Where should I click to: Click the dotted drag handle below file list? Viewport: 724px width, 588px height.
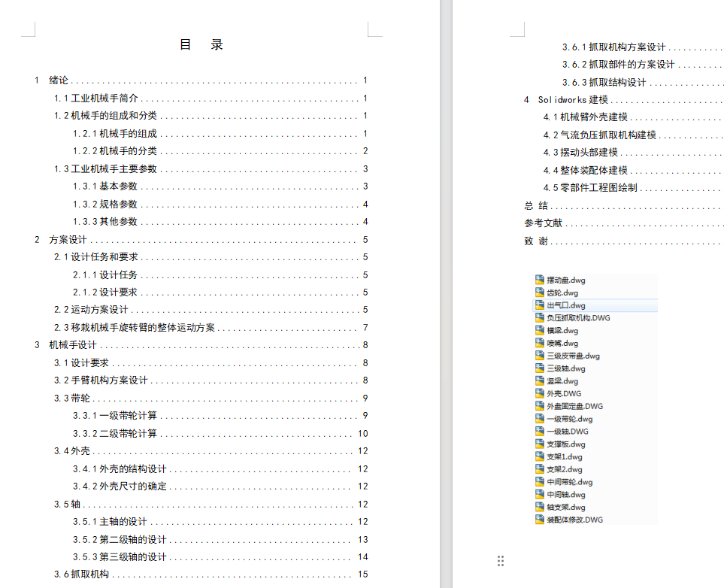pos(501,561)
